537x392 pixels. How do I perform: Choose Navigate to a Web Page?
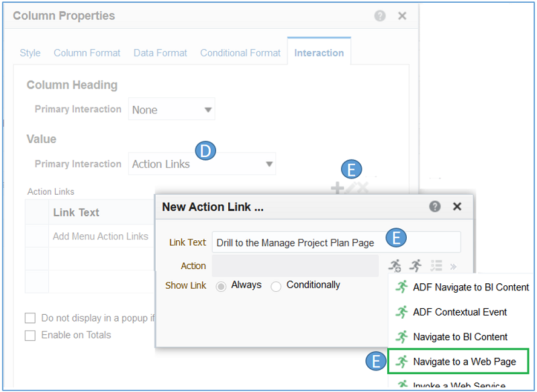(464, 361)
